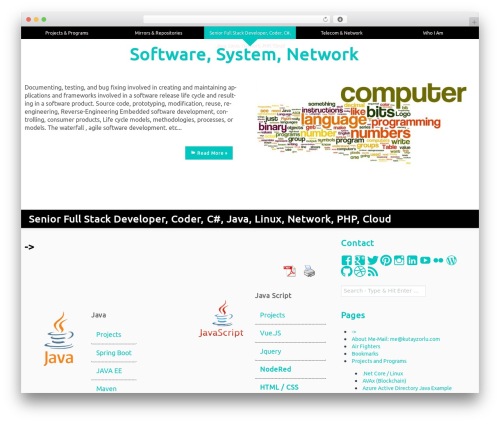Click the Software, System, Network heading

coord(244,55)
